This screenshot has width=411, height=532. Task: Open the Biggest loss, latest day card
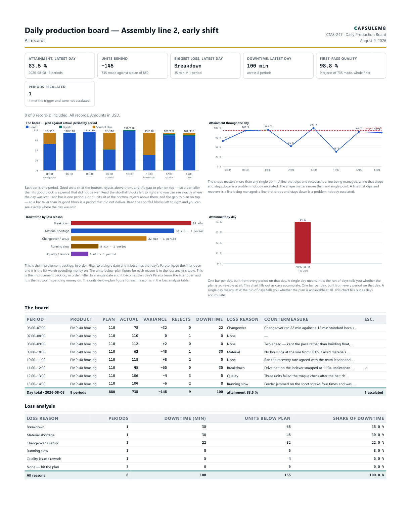pos(205,65)
